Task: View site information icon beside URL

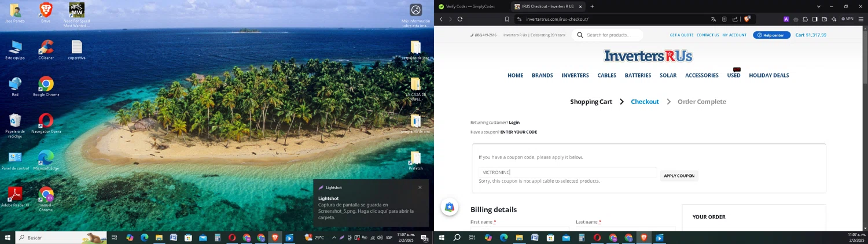Action: [x=519, y=19]
